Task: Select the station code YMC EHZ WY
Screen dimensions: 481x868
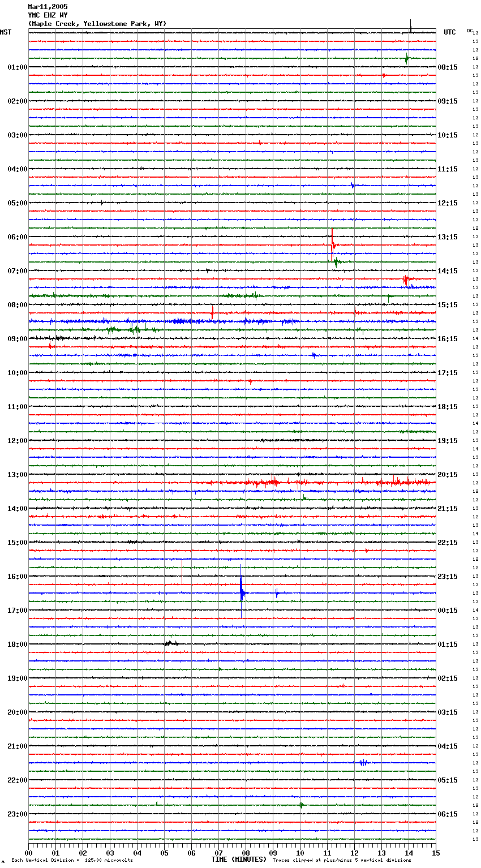Action: [48, 15]
